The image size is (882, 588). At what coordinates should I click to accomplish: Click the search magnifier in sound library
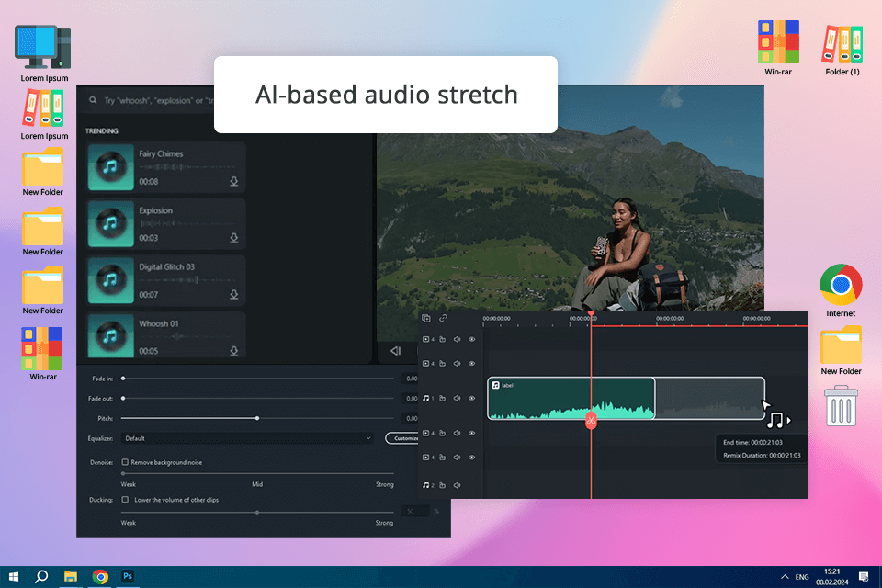click(93, 100)
